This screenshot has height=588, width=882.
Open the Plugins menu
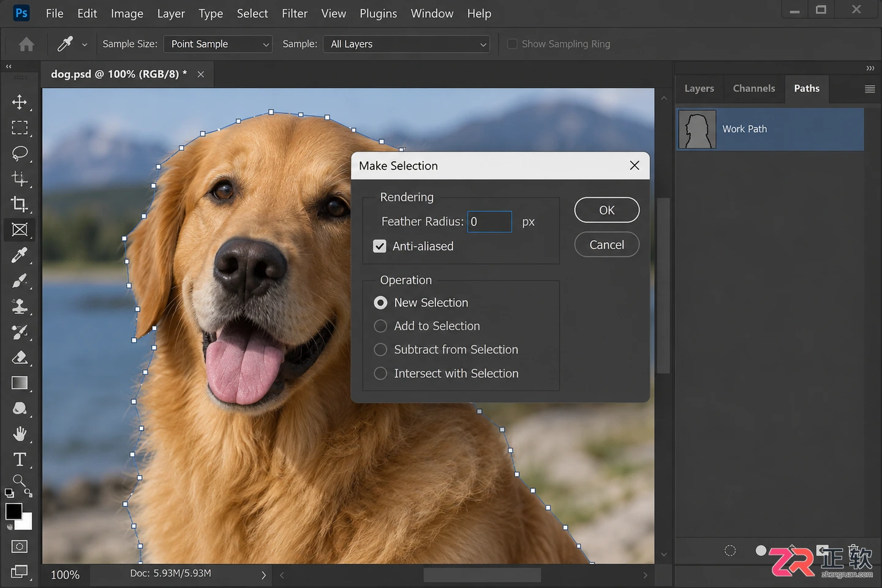click(379, 13)
